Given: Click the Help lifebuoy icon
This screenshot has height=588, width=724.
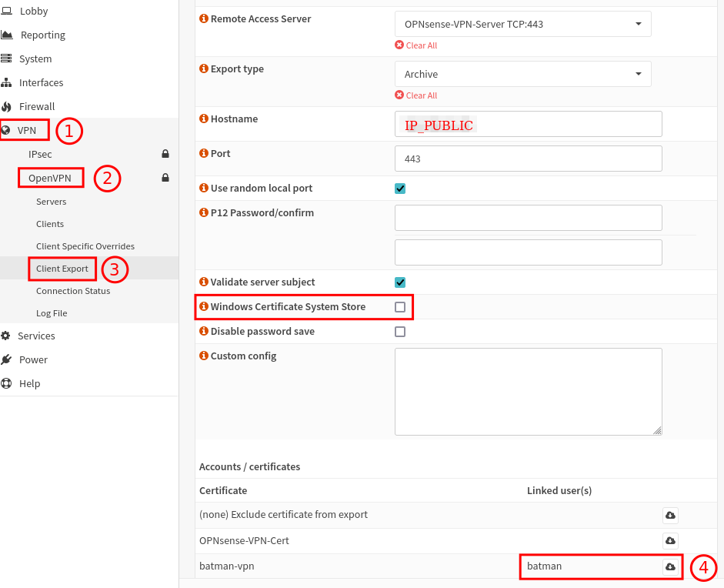Looking at the screenshot, I should point(6,383).
